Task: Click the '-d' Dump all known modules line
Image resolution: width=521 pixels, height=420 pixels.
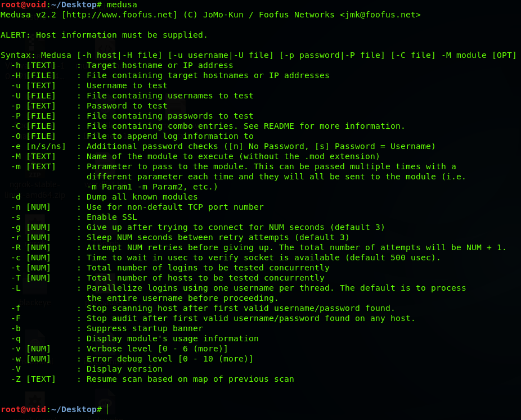Action: [104, 197]
